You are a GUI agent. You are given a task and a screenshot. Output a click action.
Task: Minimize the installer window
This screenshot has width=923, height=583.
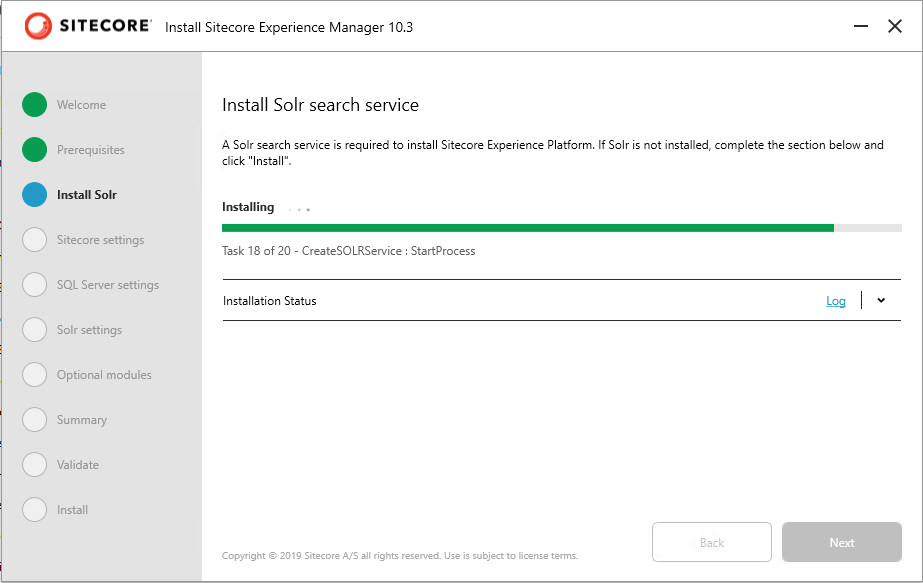(x=858, y=27)
